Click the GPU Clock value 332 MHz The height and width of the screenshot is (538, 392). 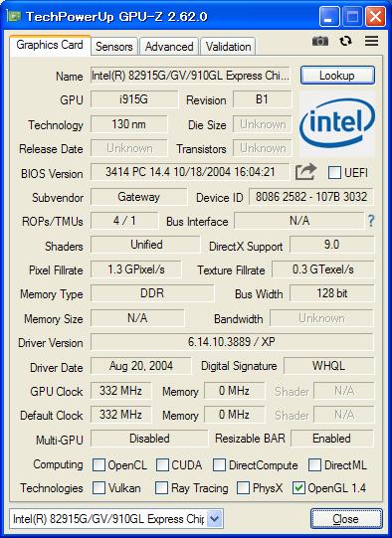coord(120,391)
